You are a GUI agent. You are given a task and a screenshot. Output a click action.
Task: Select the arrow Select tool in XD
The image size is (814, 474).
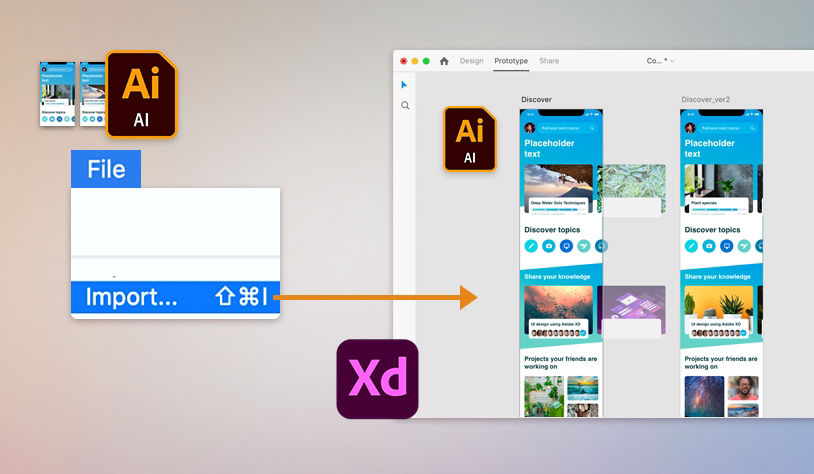pos(404,85)
